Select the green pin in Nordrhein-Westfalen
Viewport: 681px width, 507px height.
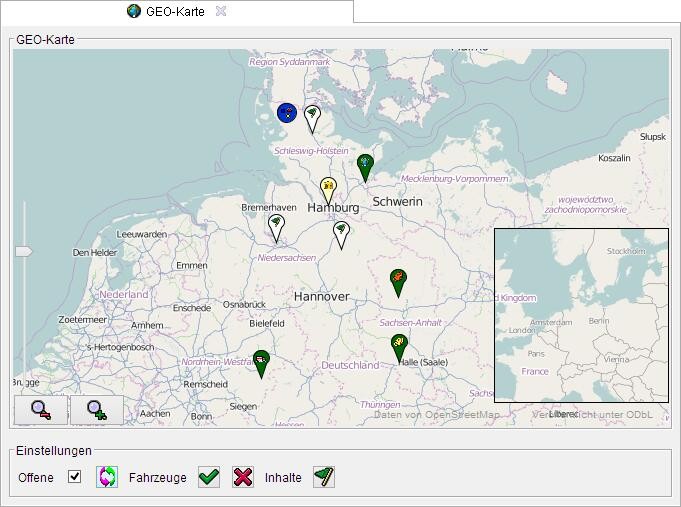261,364
